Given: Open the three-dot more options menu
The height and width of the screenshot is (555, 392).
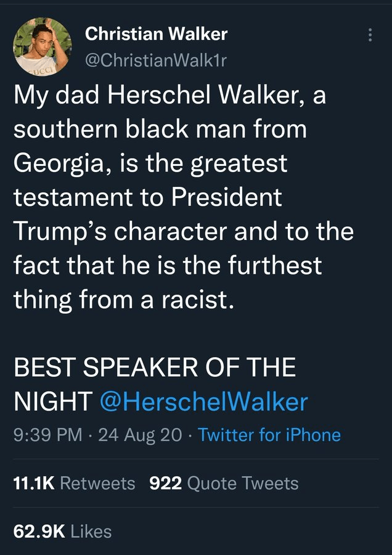Looking at the screenshot, I should point(370,35).
